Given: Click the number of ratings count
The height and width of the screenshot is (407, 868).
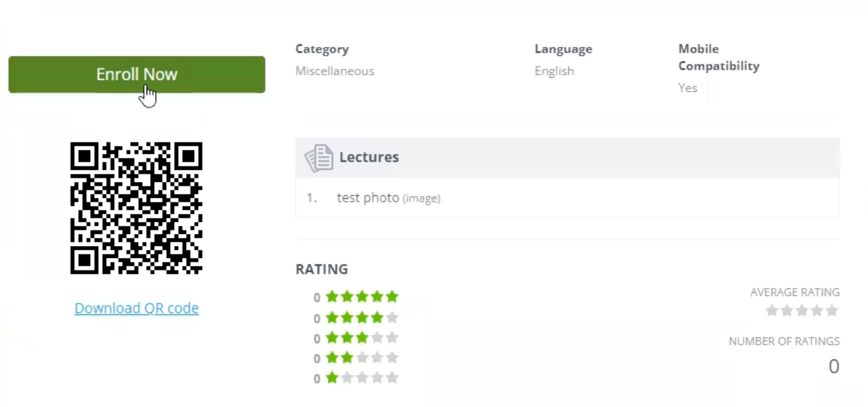Looking at the screenshot, I should 834,366.
